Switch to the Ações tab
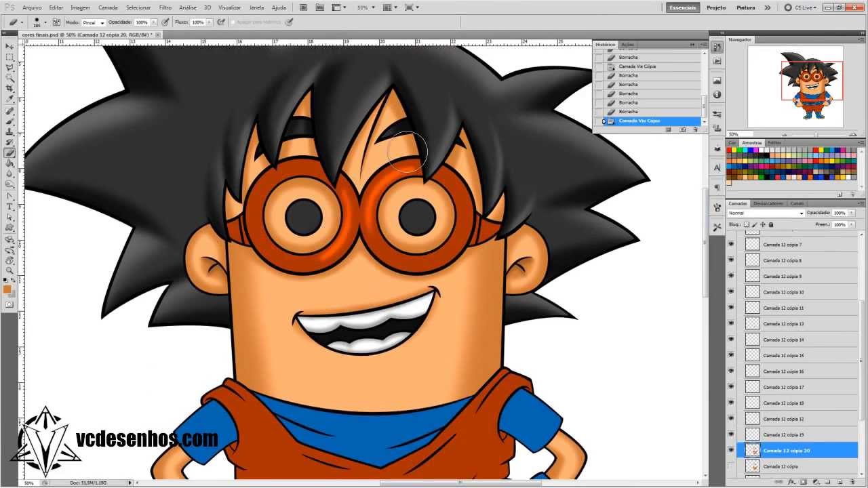Image resolution: width=868 pixels, height=488 pixels. pos(627,45)
